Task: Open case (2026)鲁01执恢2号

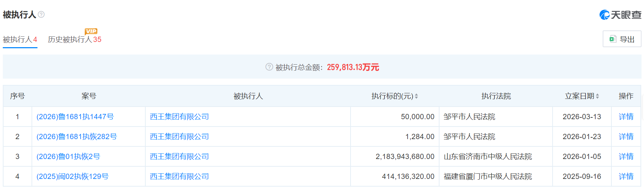Action: pyautogui.click(x=68, y=157)
